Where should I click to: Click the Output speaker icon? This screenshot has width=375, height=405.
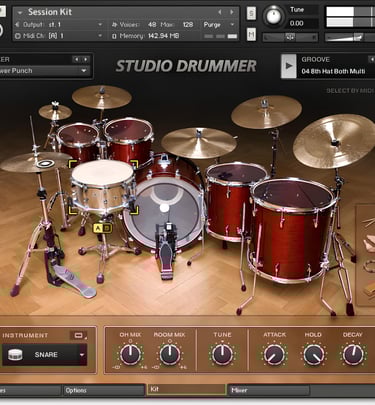pyautogui.click(x=17, y=24)
